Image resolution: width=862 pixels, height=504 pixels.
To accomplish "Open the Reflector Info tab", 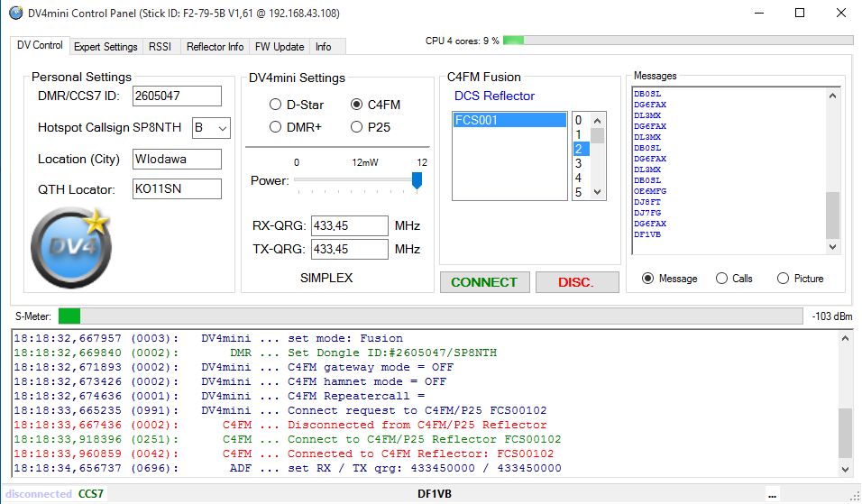I will (x=215, y=47).
